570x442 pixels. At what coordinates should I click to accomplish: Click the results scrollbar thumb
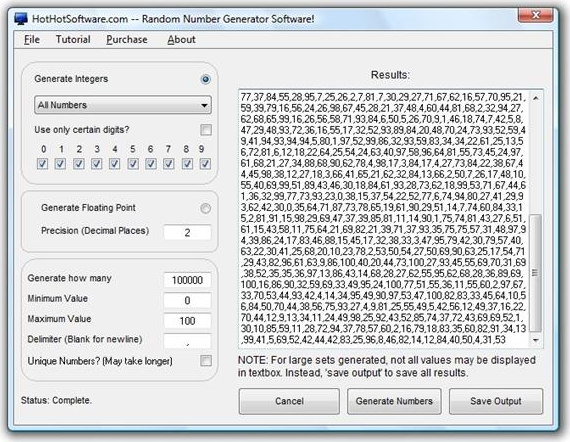pos(535,273)
